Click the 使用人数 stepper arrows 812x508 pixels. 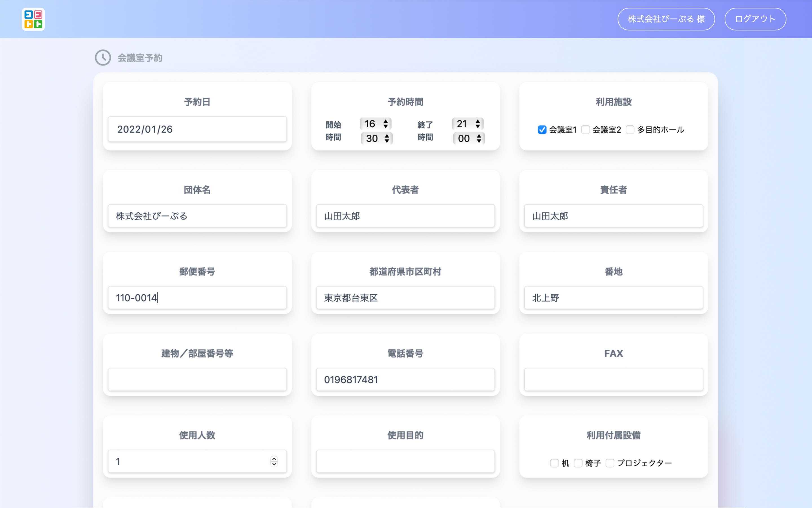[274, 461]
